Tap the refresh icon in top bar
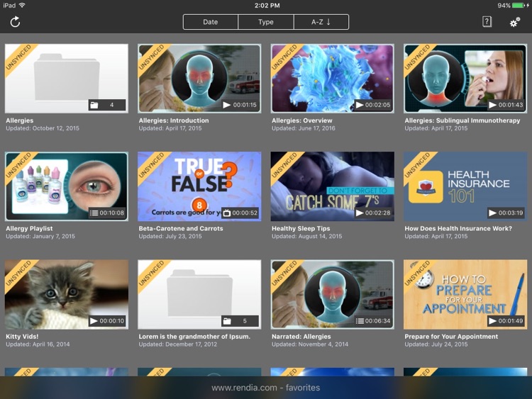Viewport: 532px width, 399px height. [15, 22]
